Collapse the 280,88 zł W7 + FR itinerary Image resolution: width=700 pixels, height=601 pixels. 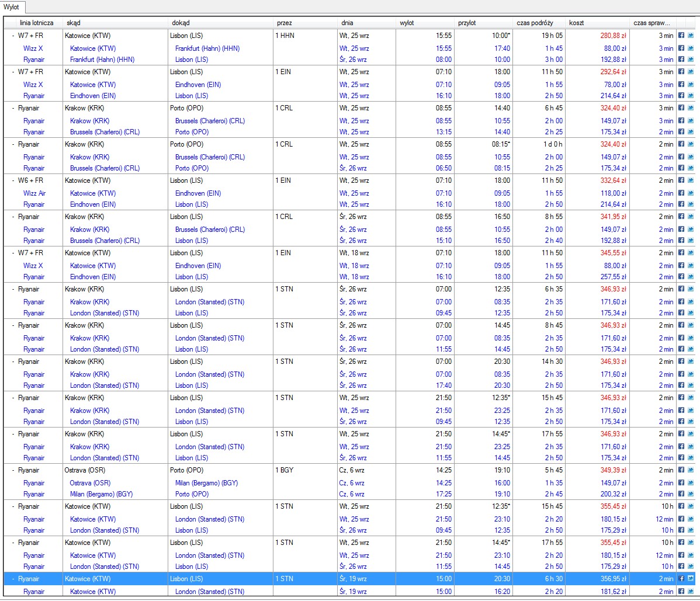tap(13, 36)
